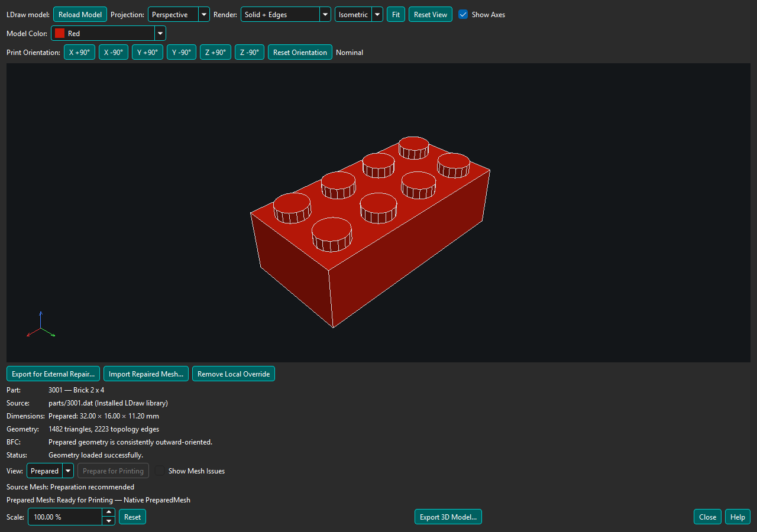
Task: Open the Projection dropdown set to Perspective
Action: [179, 14]
